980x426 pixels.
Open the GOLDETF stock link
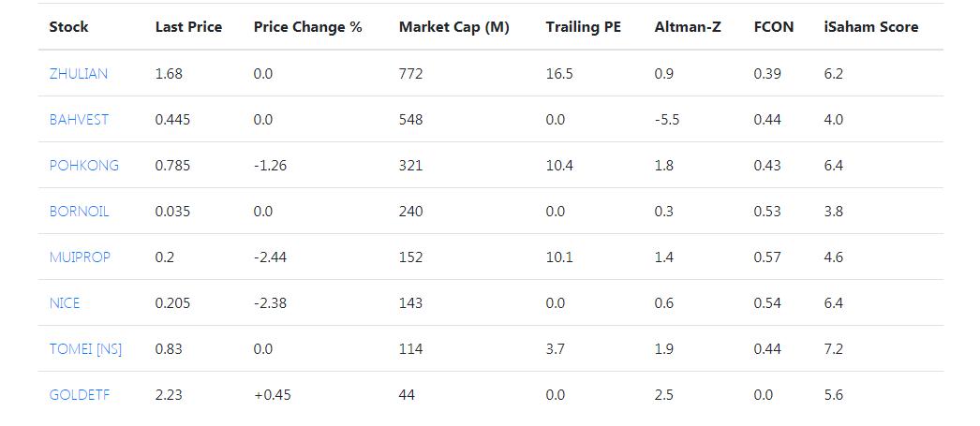tap(80, 395)
